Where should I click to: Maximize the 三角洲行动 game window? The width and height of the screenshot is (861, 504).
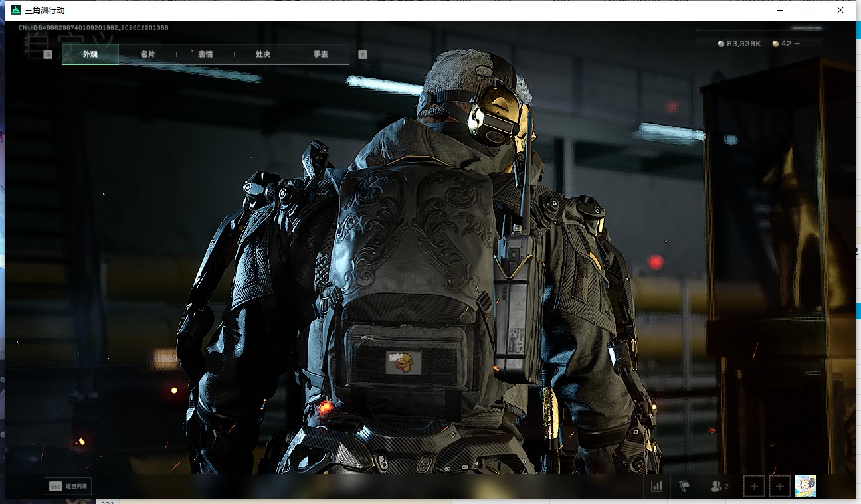tap(809, 10)
